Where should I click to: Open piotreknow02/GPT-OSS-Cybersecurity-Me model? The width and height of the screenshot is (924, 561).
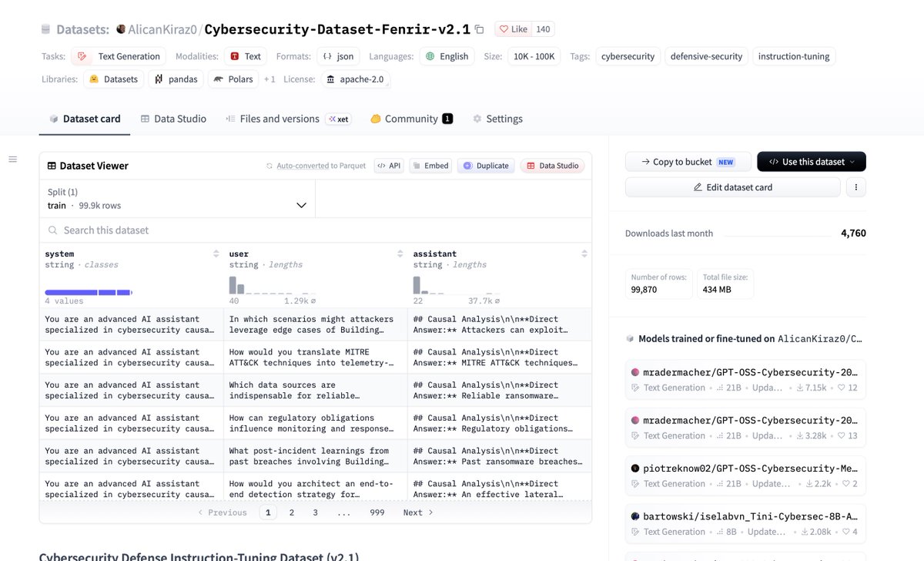click(x=745, y=475)
